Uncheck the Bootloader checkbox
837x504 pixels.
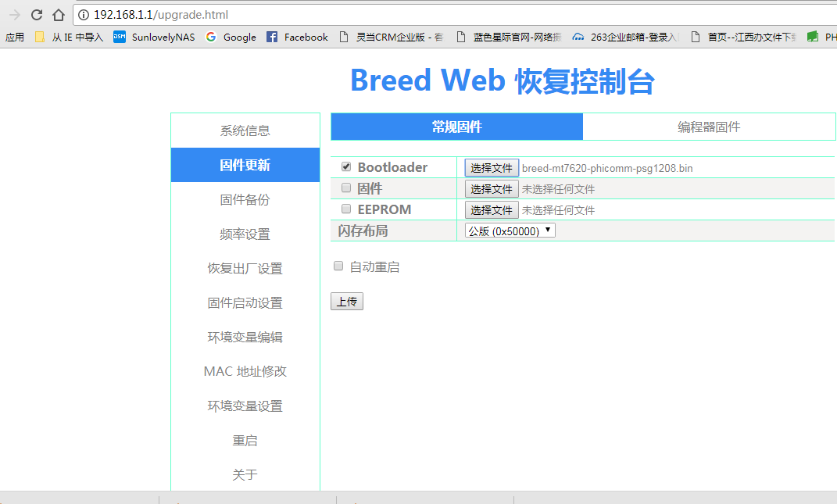[346, 166]
